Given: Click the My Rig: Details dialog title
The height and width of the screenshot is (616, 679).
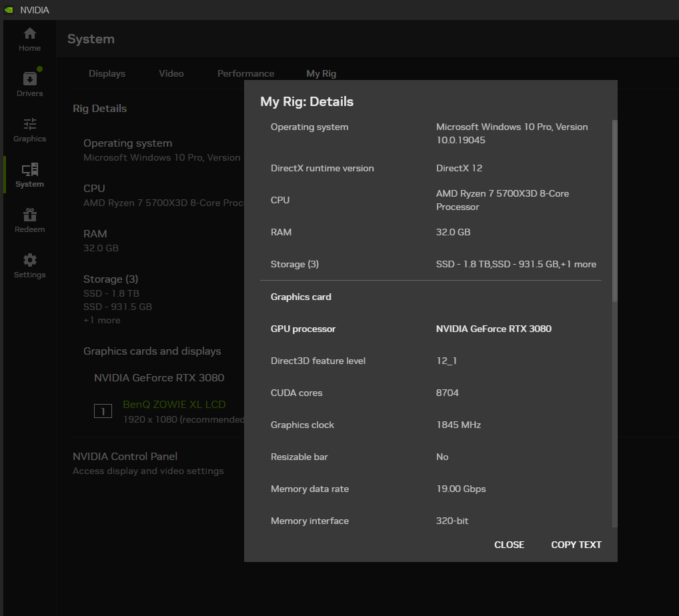Looking at the screenshot, I should tap(307, 102).
